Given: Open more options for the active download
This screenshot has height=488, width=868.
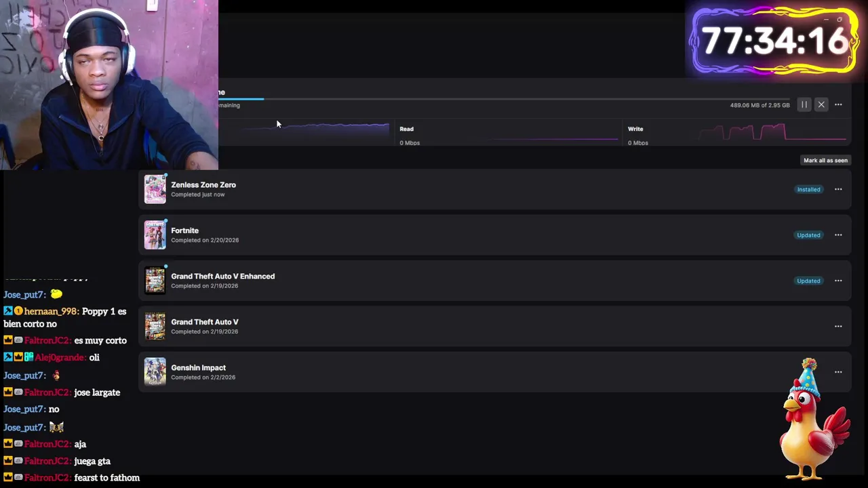Looking at the screenshot, I should [x=838, y=105].
